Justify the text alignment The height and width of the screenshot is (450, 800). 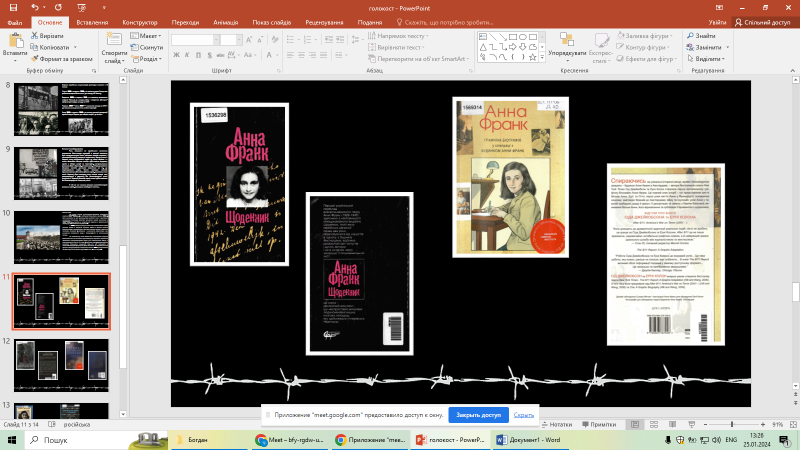[323, 55]
